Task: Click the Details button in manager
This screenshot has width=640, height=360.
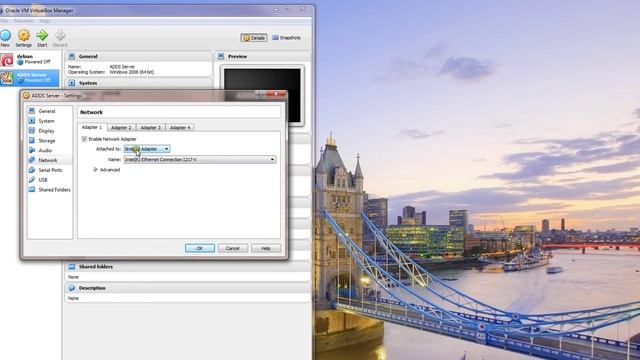Action: [254, 38]
